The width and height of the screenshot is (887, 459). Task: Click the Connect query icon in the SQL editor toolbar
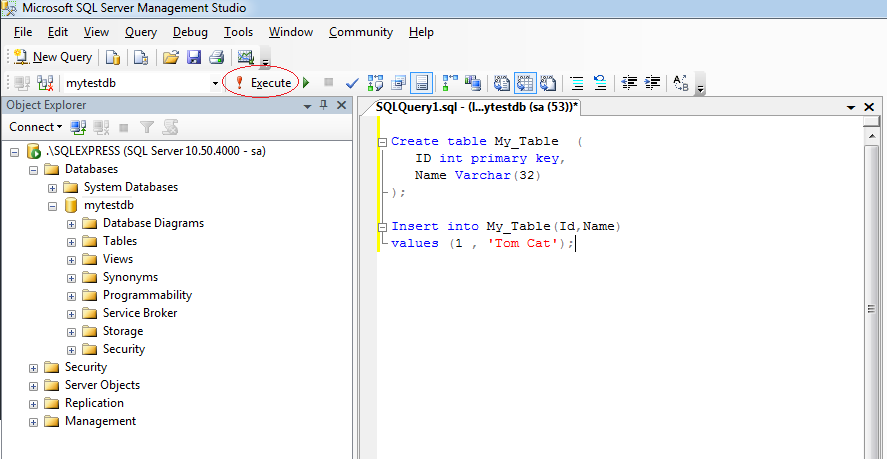22,83
